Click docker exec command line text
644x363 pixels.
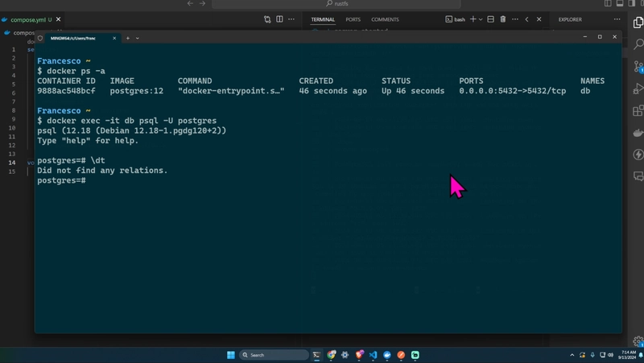[x=131, y=121]
